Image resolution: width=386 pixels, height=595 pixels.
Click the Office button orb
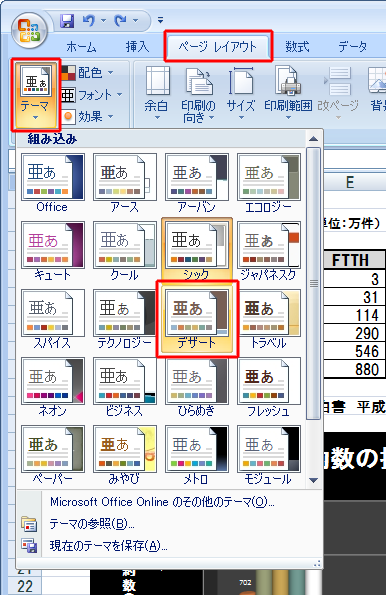click(29, 31)
